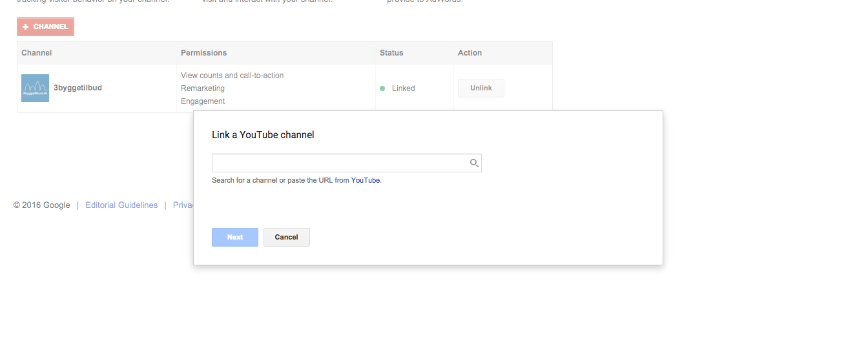868x348 pixels.
Task: Select 'View counts and call-to-action' permission text
Action: pyautogui.click(x=232, y=76)
